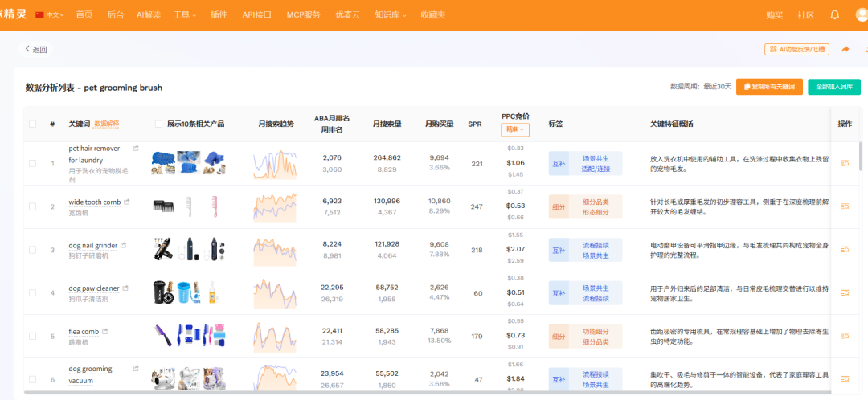Click action icon in dog grooming vacuum row
Viewport: 868px width, 400px height.
(x=845, y=379)
